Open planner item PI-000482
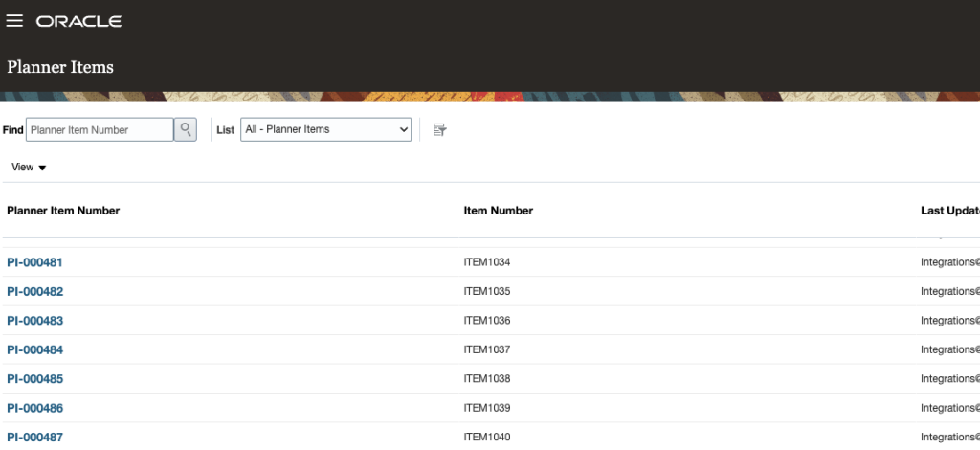This screenshot has height=450, width=980. click(x=35, y=291)
